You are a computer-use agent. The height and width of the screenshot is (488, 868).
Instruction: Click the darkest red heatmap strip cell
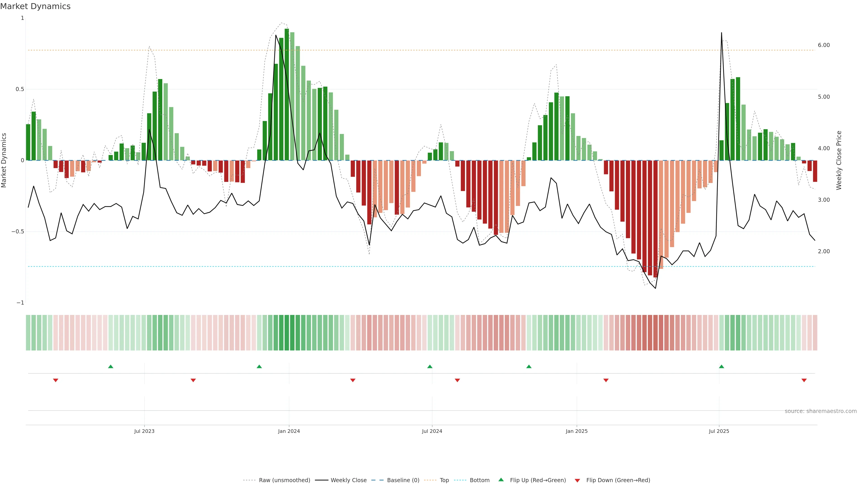655,333
